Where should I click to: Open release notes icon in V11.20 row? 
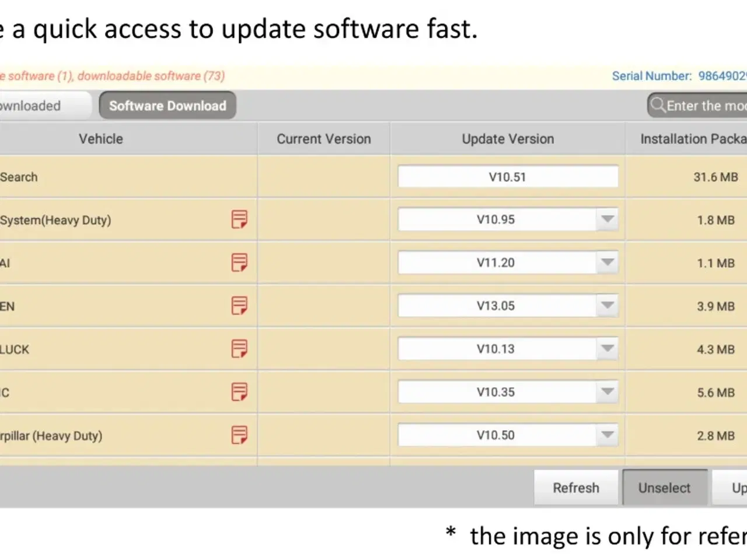pos(239,263)
